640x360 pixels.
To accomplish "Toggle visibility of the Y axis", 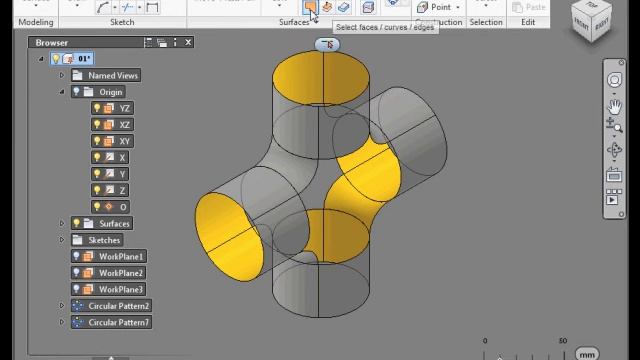I will [97, 174].
